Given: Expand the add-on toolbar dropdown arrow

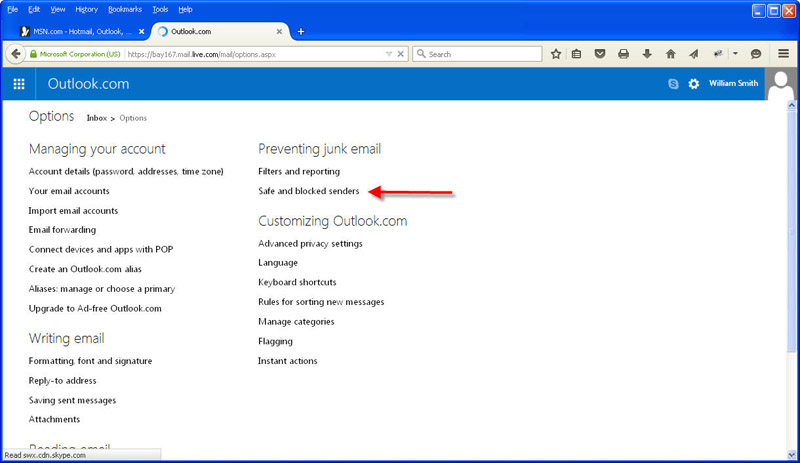Looking at the screenshot, I should pyautogui.click(x=735, y=54).
